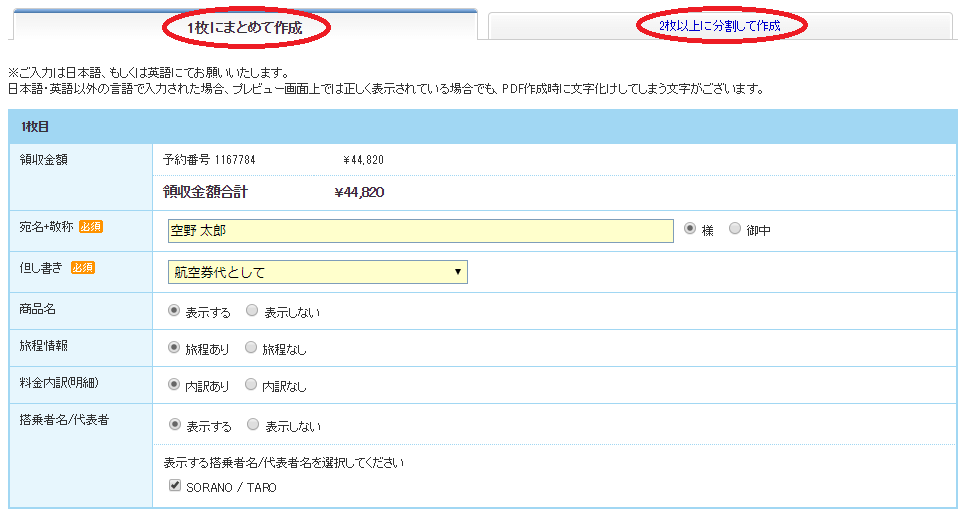This screenshot has width=968, height=519.
Task: Open the 但し書き dropdown 航空券代として
Action: [x=317, y=272]
